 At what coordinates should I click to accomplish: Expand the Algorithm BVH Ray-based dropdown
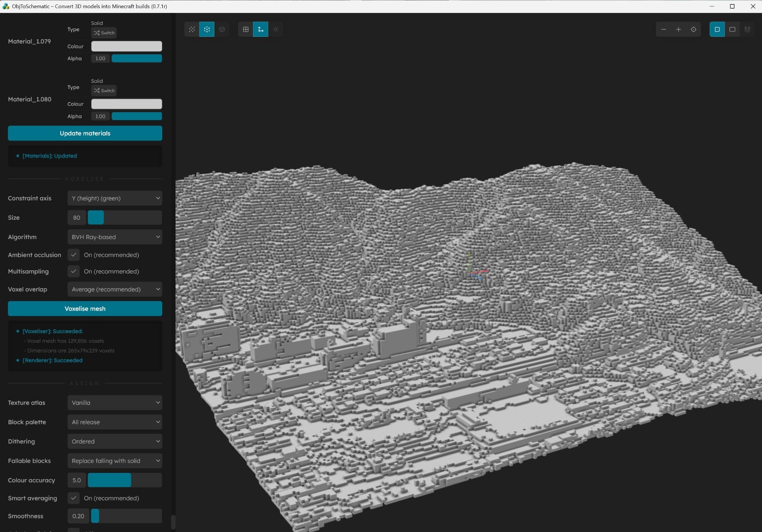(115, 237)
